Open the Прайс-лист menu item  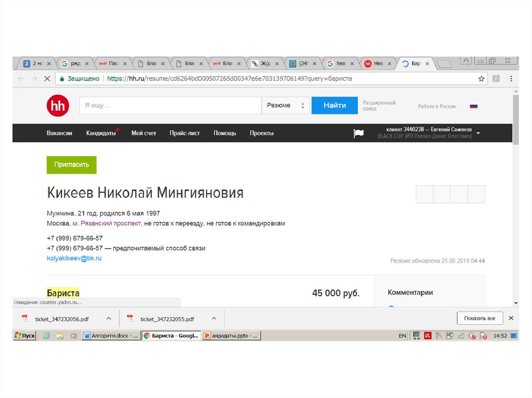184,133
